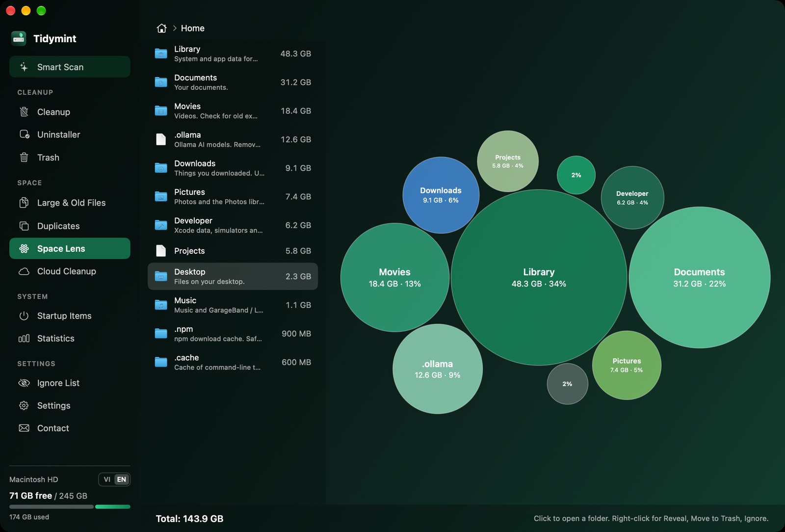The height and width of the screenshot is (532, 785).
Task: Click the Macintosh HD disk usage bar
Action: pyautogui.click(x=70, y=506)
